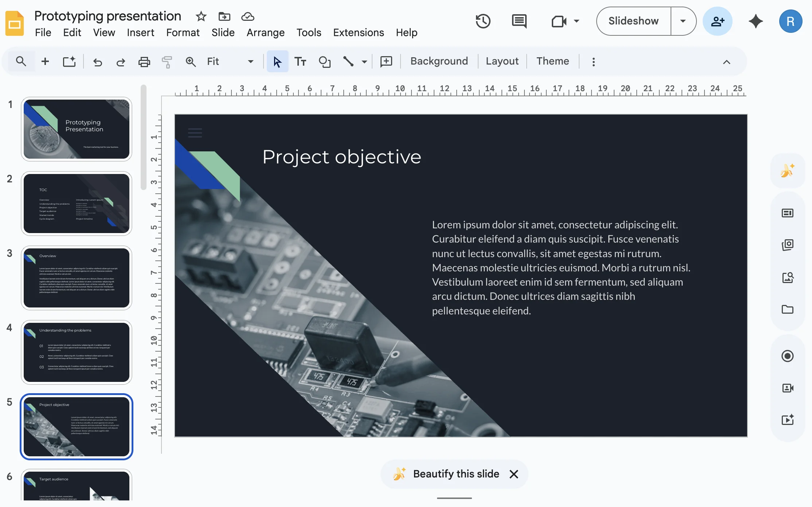
Task: Click the Print icon
Action: click(144, 61)
